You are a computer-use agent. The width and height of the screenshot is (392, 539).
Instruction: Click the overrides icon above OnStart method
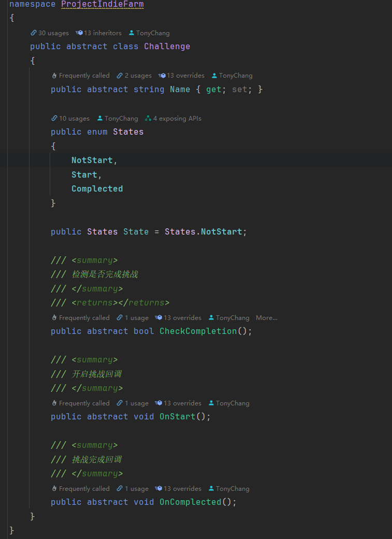click(160, 403)
